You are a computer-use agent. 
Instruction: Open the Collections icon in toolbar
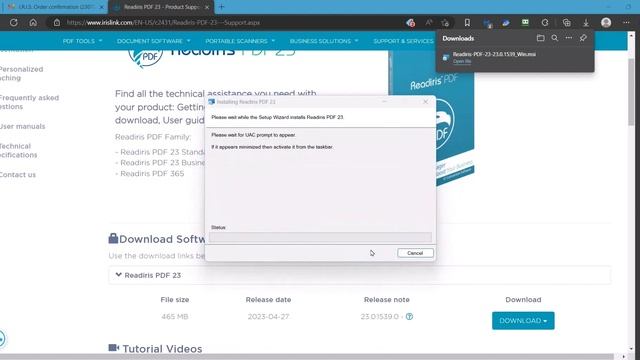(567, 22)
